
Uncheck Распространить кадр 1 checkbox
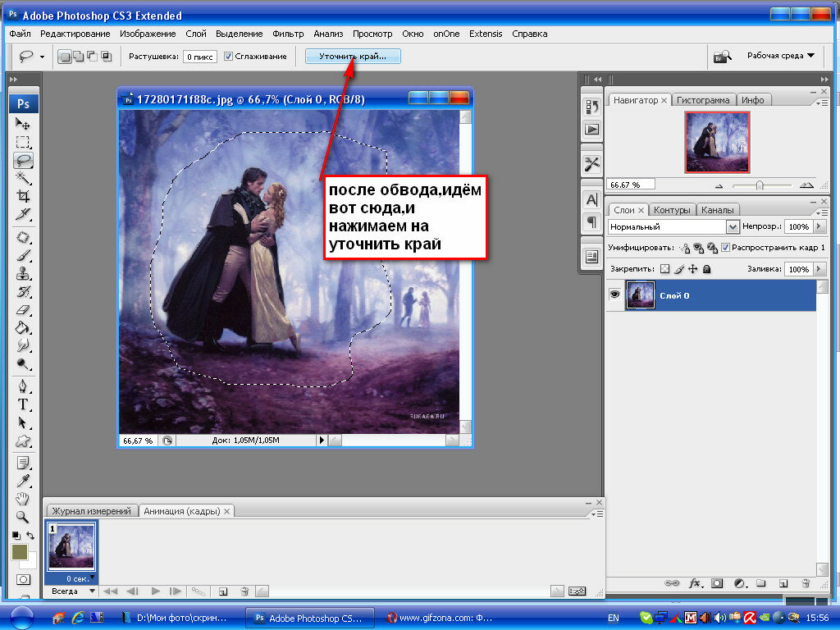coord(725,248)
